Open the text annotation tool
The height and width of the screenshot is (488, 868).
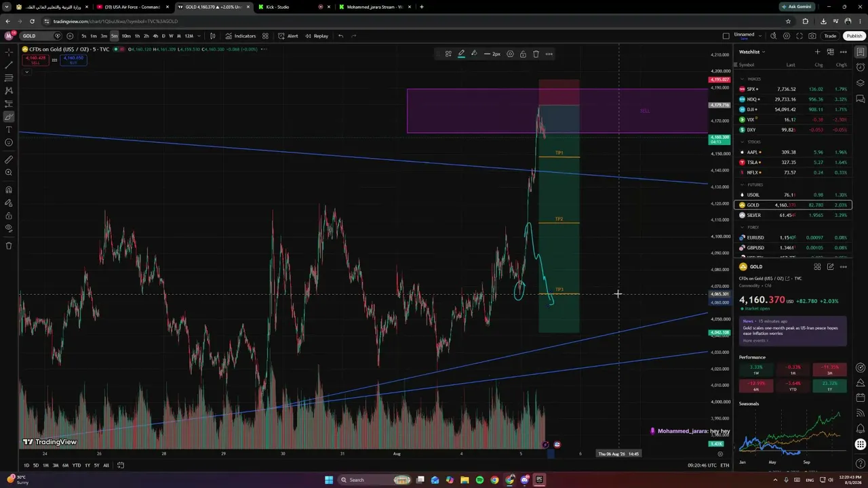tap(9, 129)
